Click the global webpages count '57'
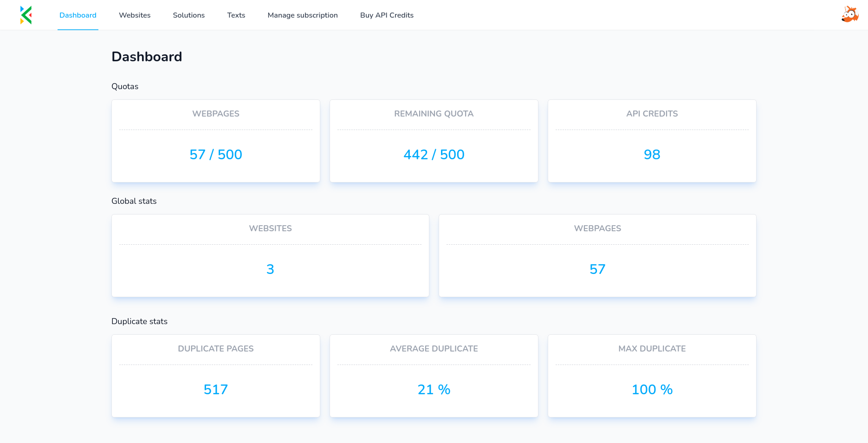The height and width of the screenshot is (443, 868). pos(597,269)
